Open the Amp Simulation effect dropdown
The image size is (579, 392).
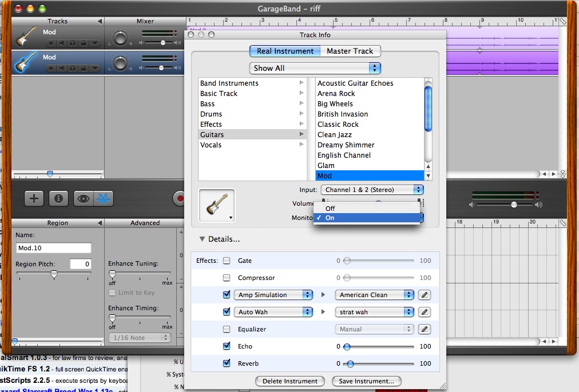(273, 295)
